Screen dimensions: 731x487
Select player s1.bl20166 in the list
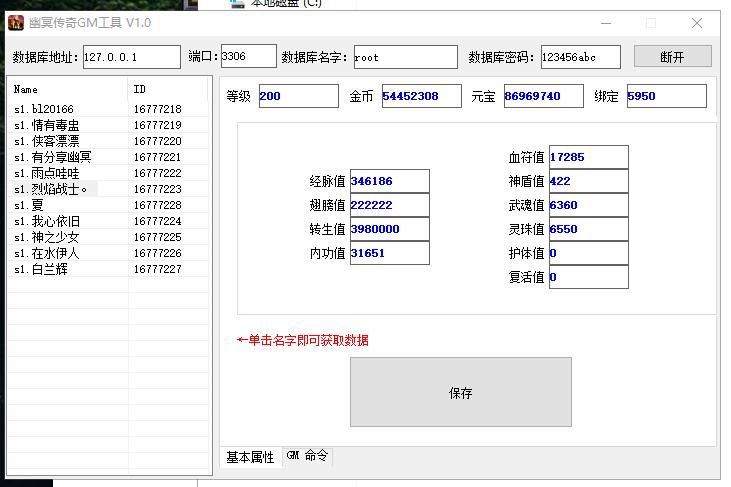coord(44,109)
